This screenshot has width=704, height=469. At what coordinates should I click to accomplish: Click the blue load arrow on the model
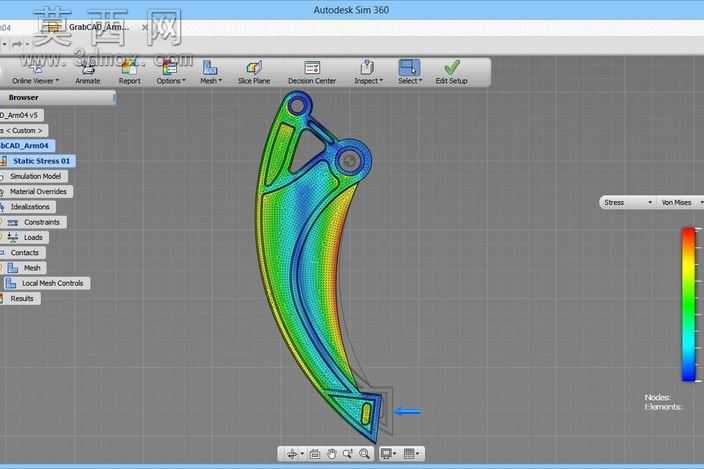pos(407,412)
